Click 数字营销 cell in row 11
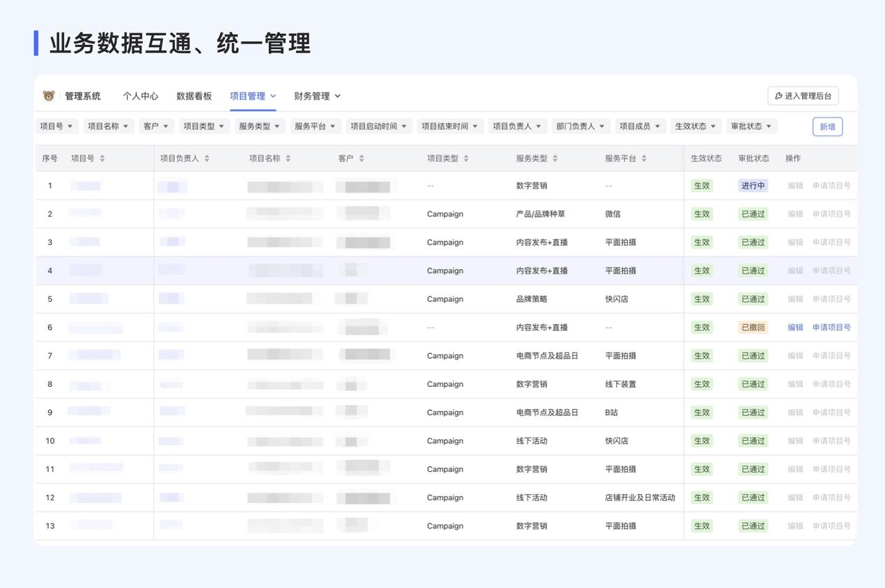Image resolution: width=885 pixels, height=588 pixels. (x=532, y=469)
